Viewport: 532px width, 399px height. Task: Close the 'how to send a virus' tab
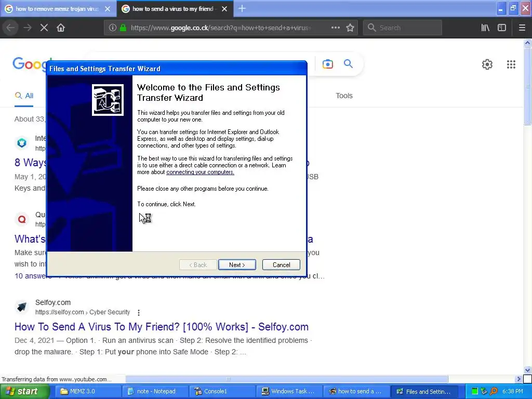[224, 9]
